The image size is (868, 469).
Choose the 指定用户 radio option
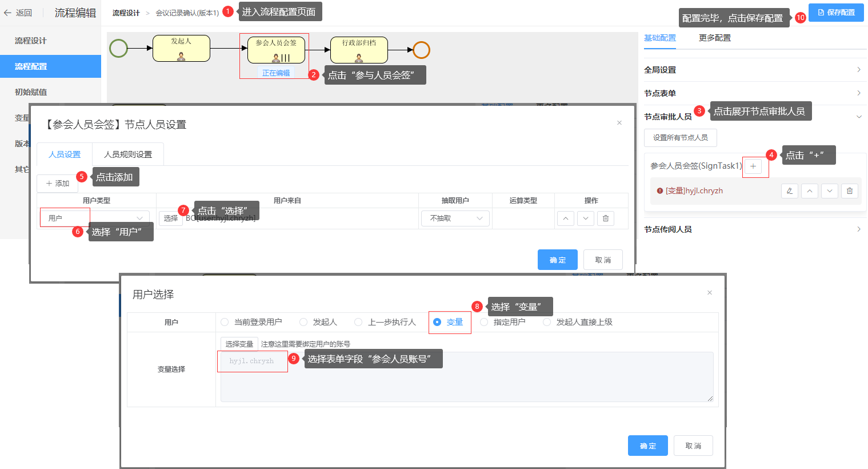(484, 322)
